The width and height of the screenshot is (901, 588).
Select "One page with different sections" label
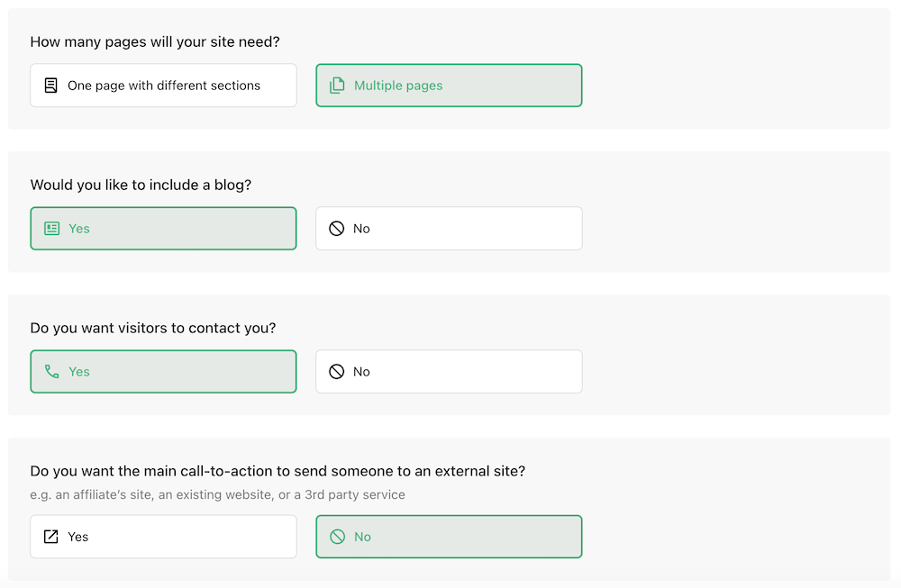tap(164, 86)
